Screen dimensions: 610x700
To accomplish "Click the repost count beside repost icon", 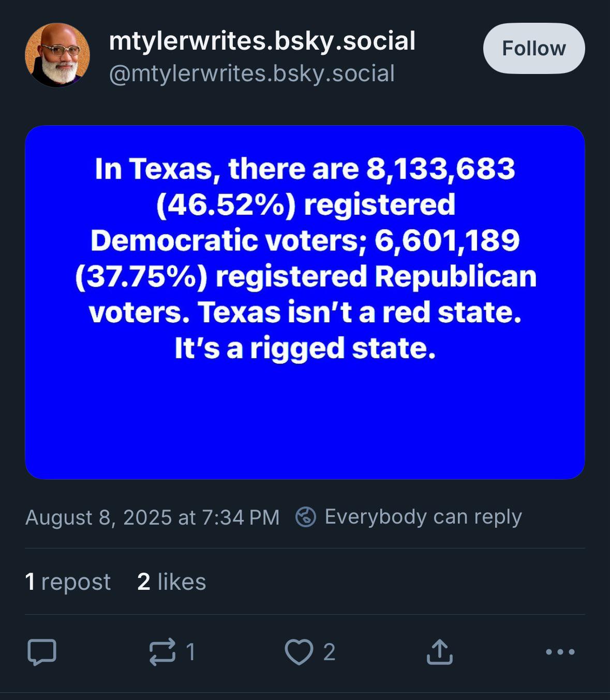I will coord(190,651).
